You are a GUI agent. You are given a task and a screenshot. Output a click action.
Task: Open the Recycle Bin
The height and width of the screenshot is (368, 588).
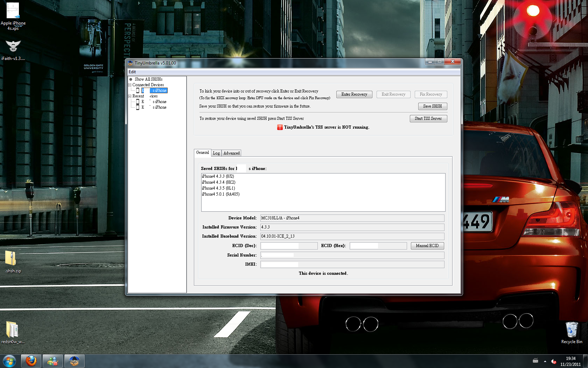click(x=572, y=333)
